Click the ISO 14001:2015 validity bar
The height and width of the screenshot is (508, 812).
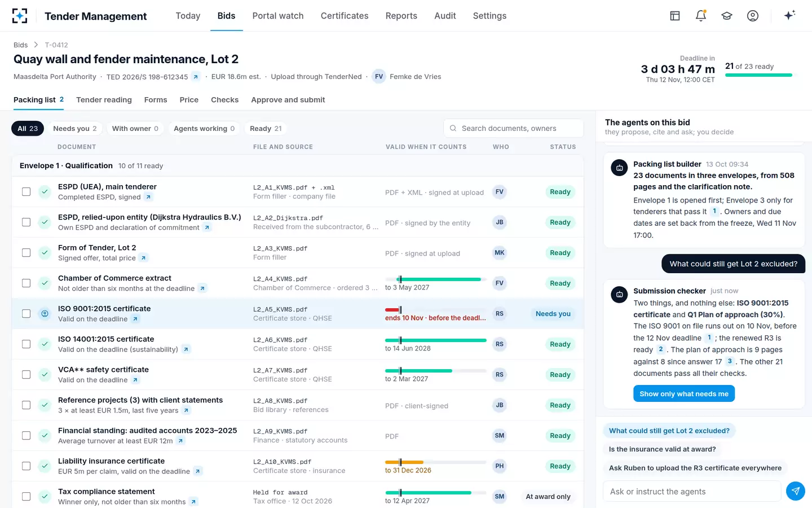[435, 340]
